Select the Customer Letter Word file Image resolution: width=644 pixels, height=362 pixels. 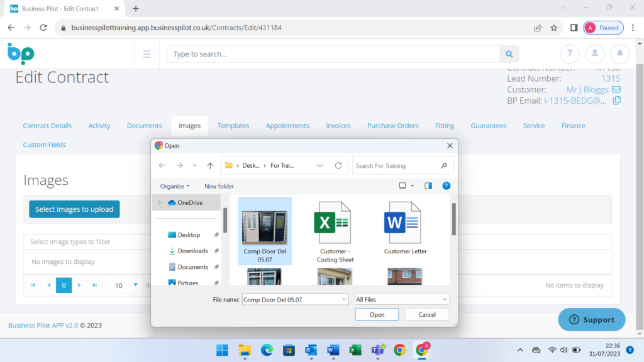tap(405, 228)
